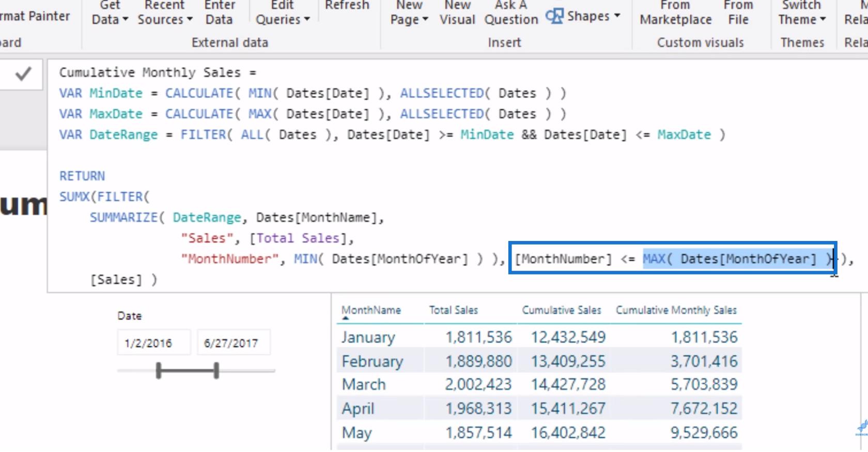This screenshot has height=452, width=868.
Task: Click the VAR DateRange line in formula
Action: click(392, 135)
